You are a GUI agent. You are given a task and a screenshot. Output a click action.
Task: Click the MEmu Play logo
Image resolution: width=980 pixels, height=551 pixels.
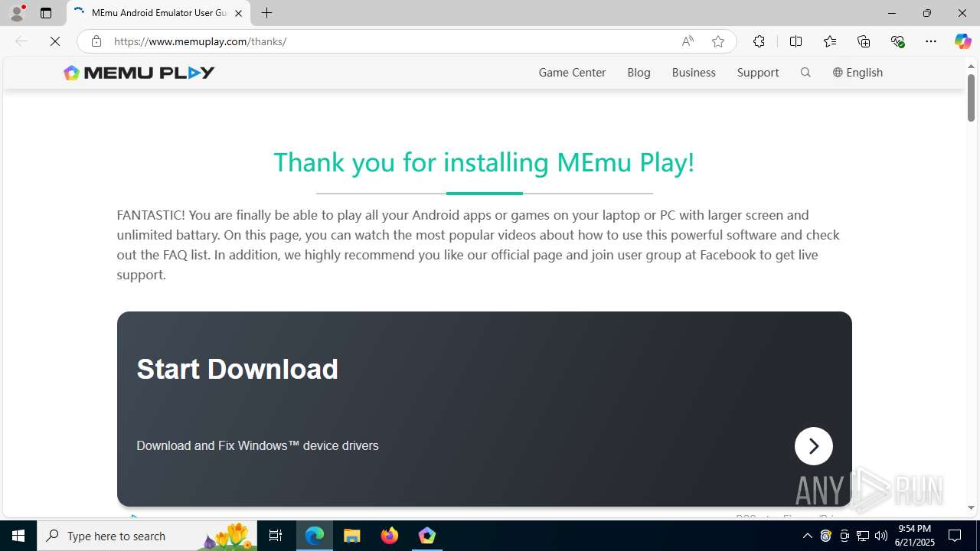pyautogui.click(x=139, y=73)
